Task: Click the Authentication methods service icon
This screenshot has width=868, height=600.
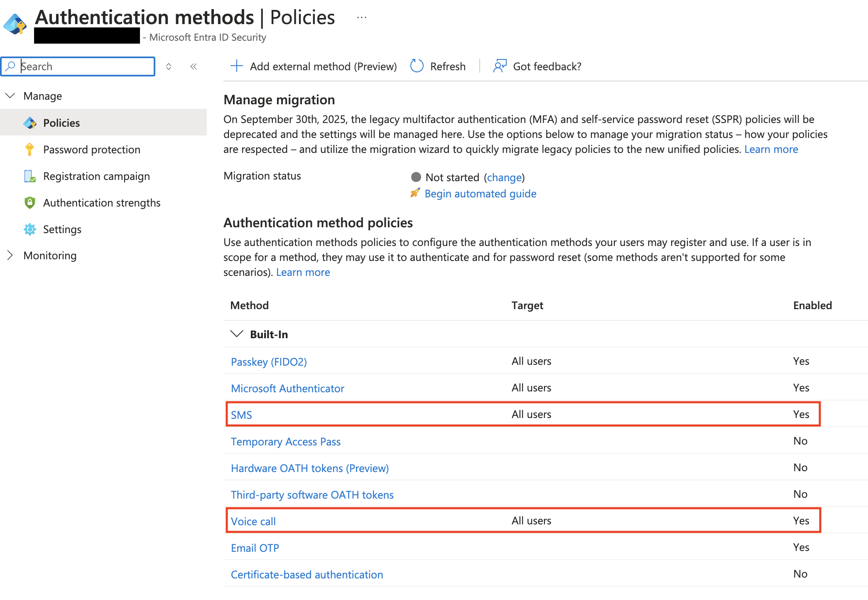Action: coord(15,25)
